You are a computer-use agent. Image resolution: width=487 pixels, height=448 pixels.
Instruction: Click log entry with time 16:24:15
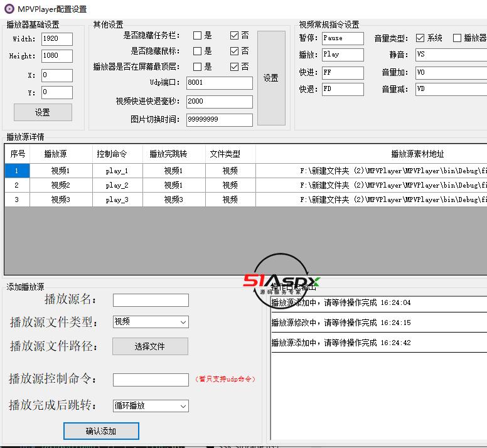coord(379,323)
